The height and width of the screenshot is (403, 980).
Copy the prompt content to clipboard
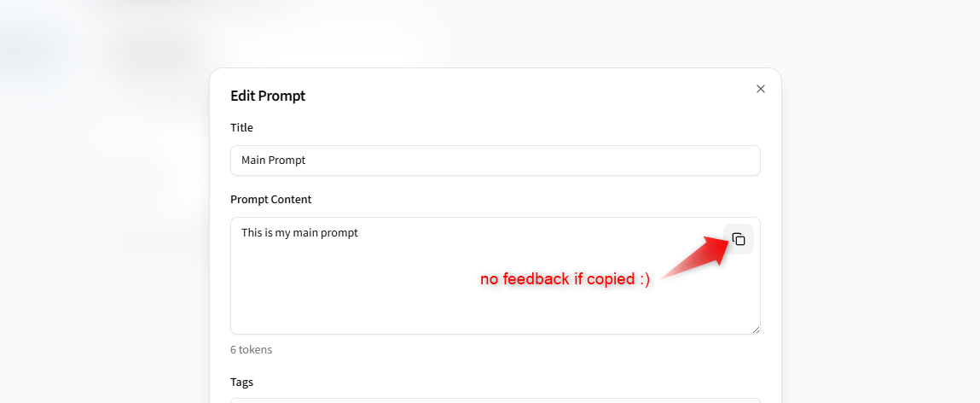pyautogui.click(x=738, y=239)
